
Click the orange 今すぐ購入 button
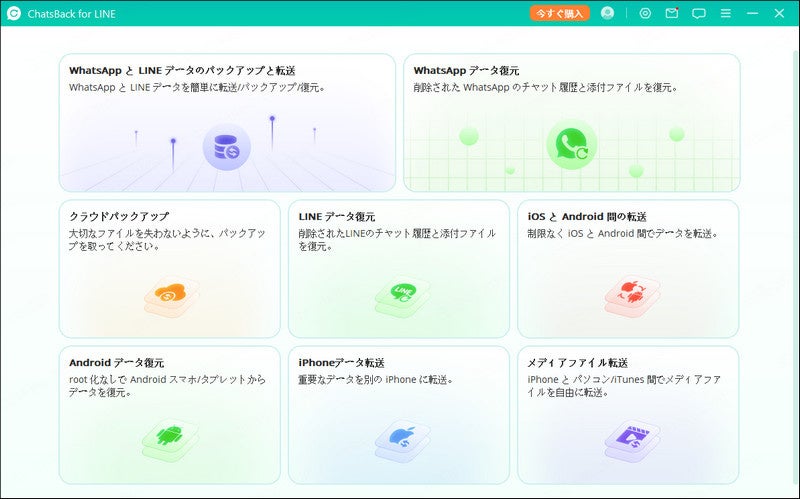560,13
